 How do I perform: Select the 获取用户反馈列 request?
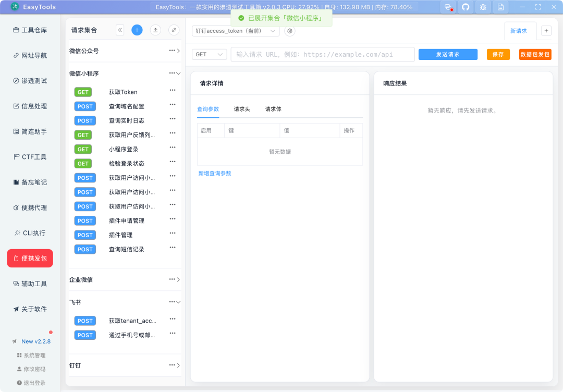pyautogui.click(x=132, y=135)
